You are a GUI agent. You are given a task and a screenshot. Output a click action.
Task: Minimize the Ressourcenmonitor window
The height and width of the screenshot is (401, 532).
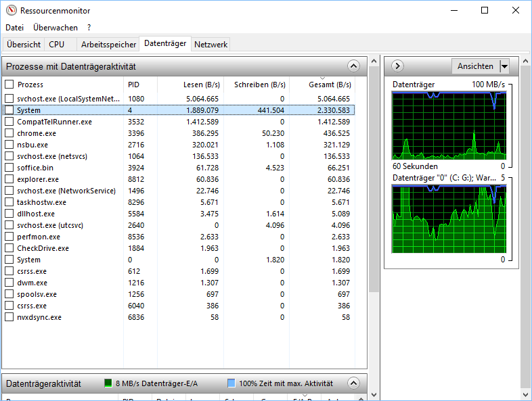coord(454,11)
